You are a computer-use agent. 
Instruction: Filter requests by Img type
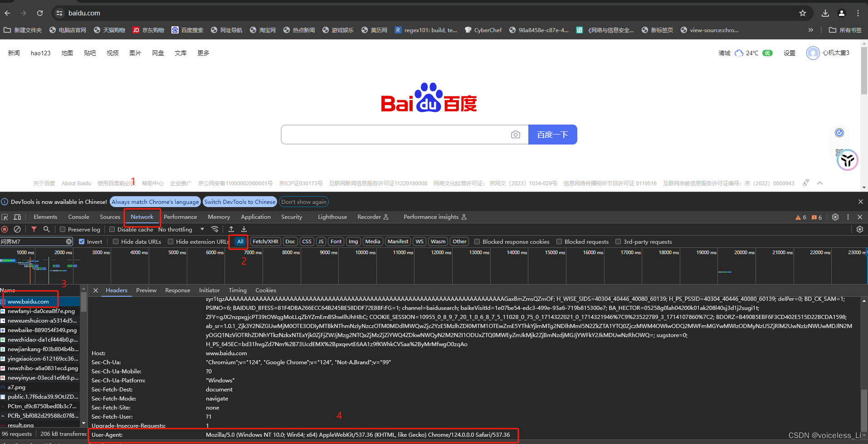tap(353, 241)
